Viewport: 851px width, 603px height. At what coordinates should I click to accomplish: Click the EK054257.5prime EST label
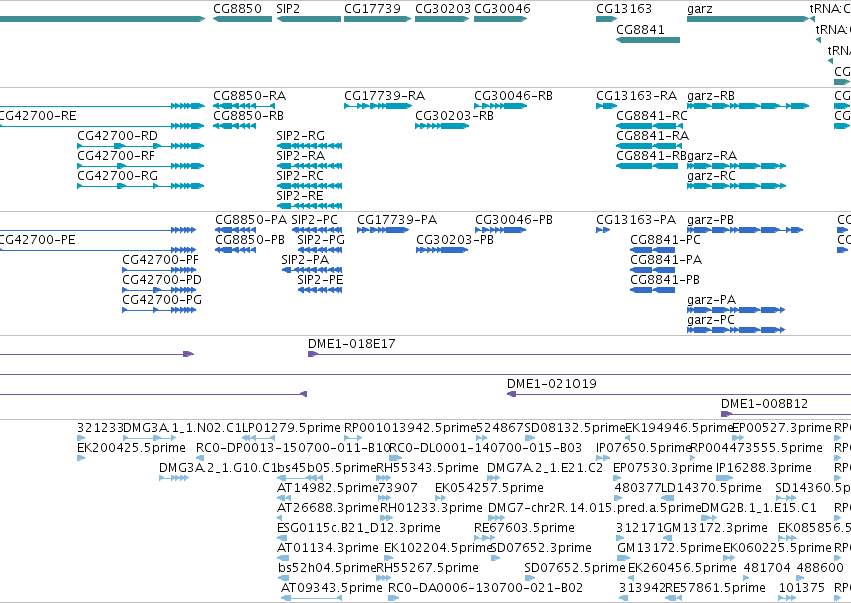coord(489,488)
